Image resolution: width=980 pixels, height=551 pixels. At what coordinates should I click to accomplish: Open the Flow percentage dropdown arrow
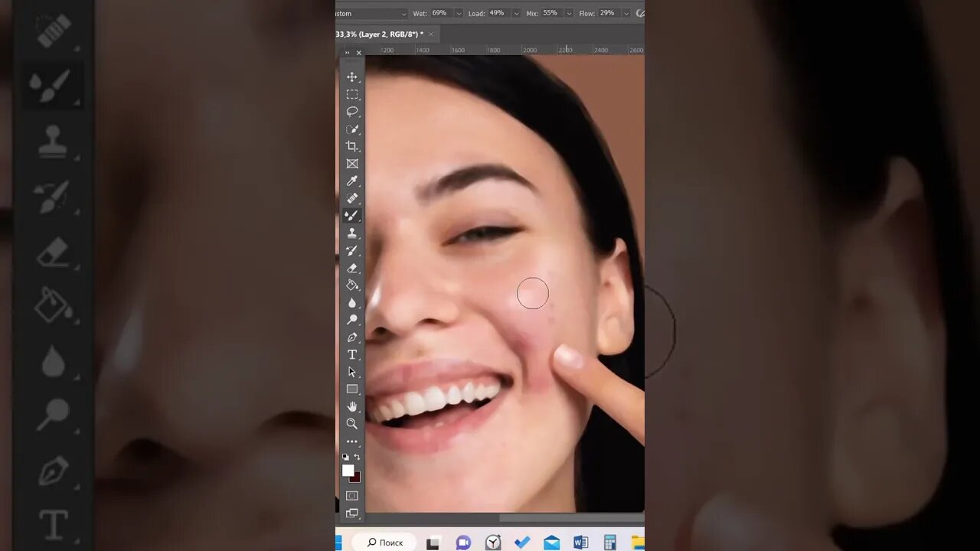click(x=626, y=14)
